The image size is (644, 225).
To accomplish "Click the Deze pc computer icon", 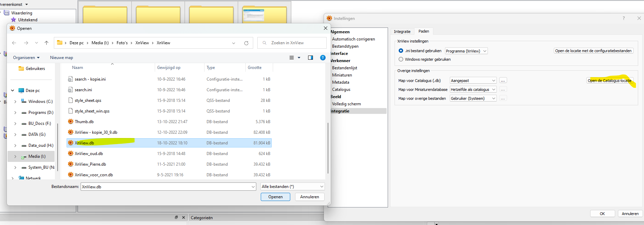I will click(x=21, y=91).
